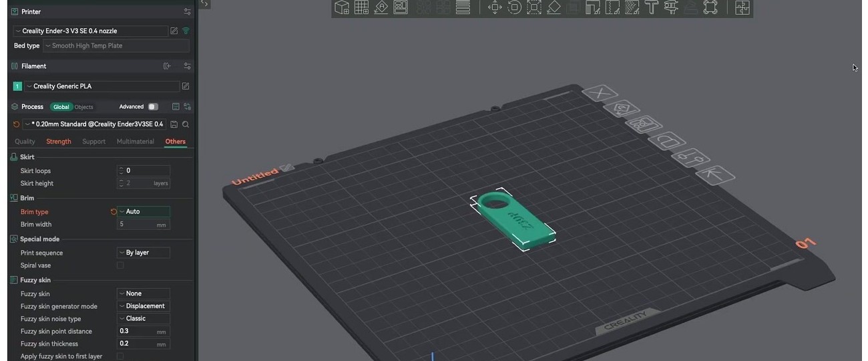Open the Assembly view puzzle icon

click(742, 7)
